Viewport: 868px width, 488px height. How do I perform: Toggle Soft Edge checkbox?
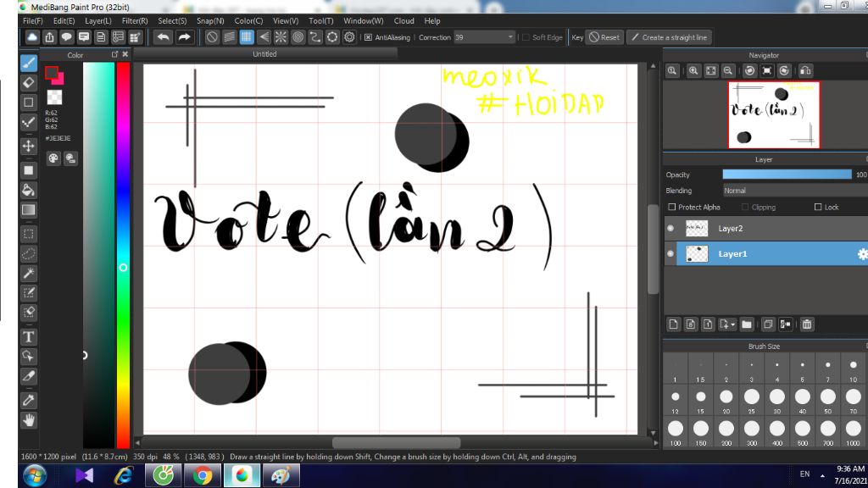point(526,37)
